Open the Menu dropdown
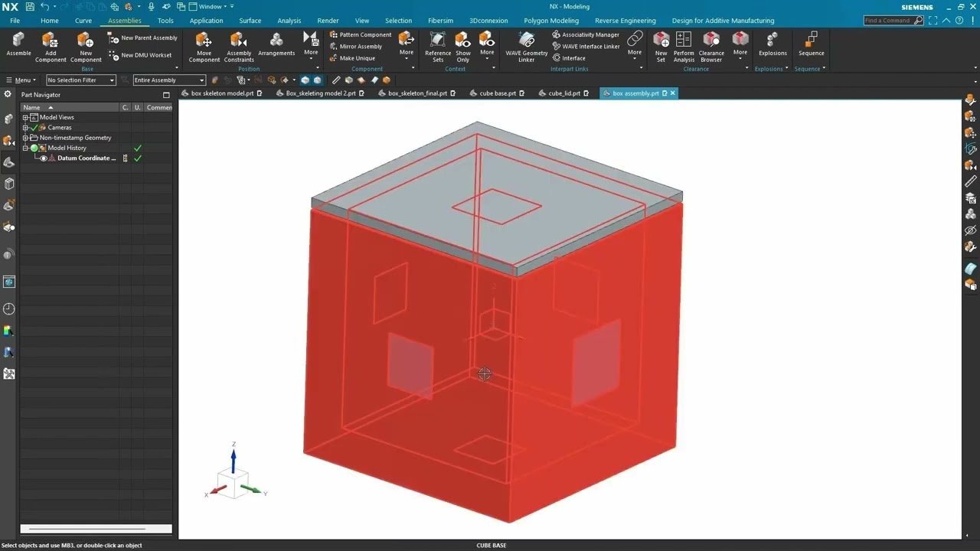This screenshot has width=980, height=551. 21,80
